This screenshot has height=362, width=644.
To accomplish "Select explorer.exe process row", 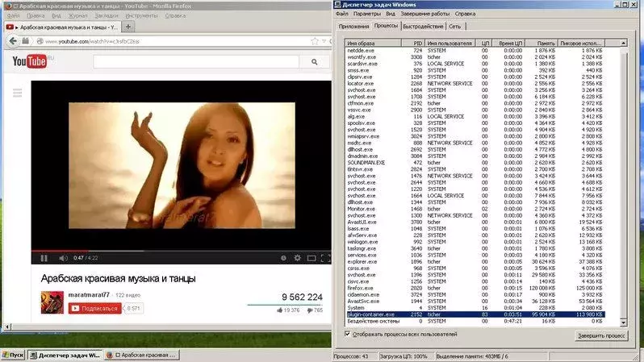I will (475, 261).
